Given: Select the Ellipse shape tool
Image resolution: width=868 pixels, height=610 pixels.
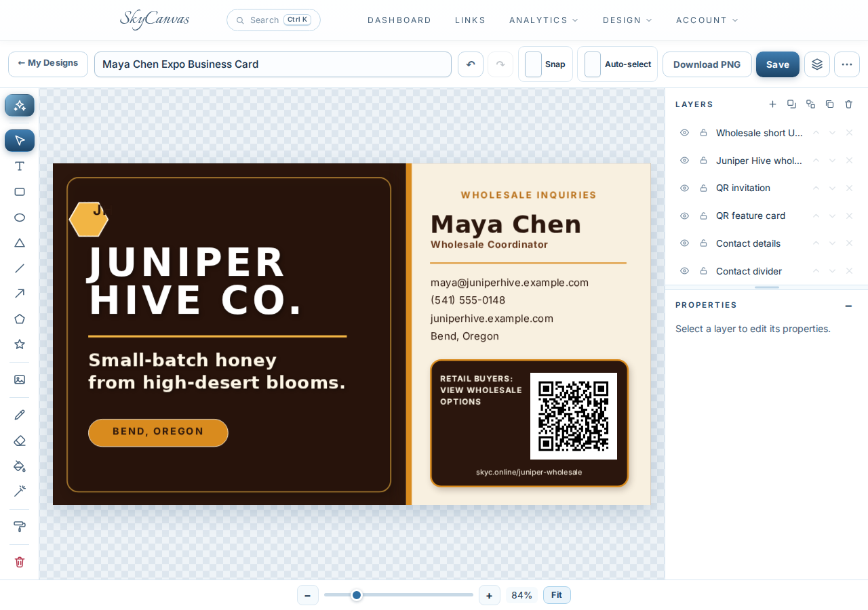Looking at the screenshot, I should [x=20, y=218].
